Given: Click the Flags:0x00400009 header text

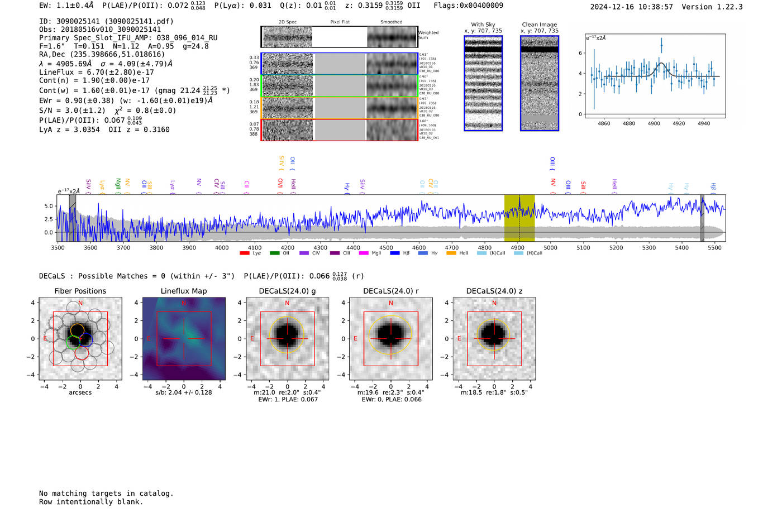Looking at the screenshot, I should coord(468,6).
